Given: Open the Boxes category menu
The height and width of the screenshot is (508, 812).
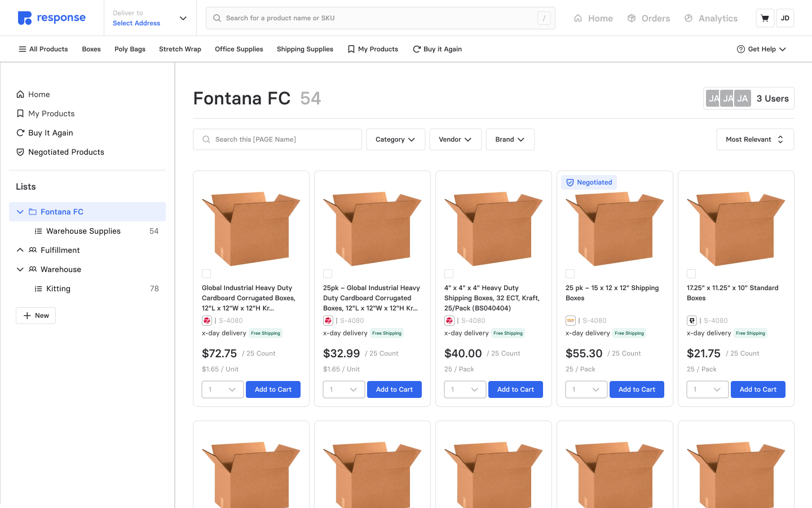Looking at the screenshot, I should 91,49.
